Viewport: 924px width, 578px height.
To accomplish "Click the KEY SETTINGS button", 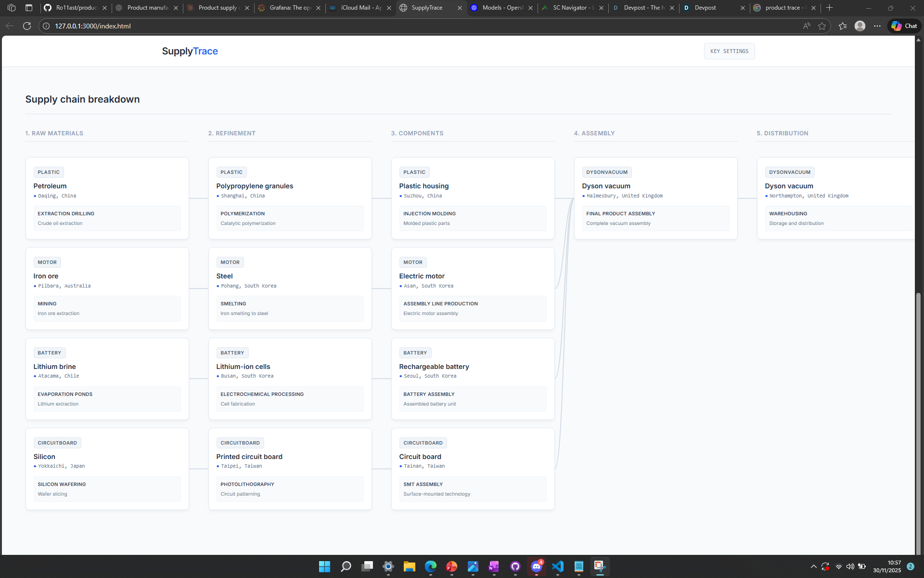I will click(729, 51).
